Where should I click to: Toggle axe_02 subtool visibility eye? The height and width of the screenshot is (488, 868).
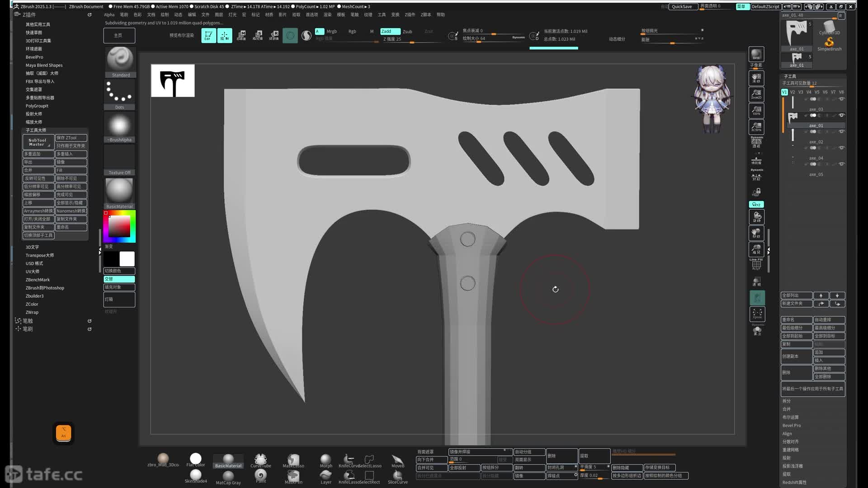click(841, 131)
